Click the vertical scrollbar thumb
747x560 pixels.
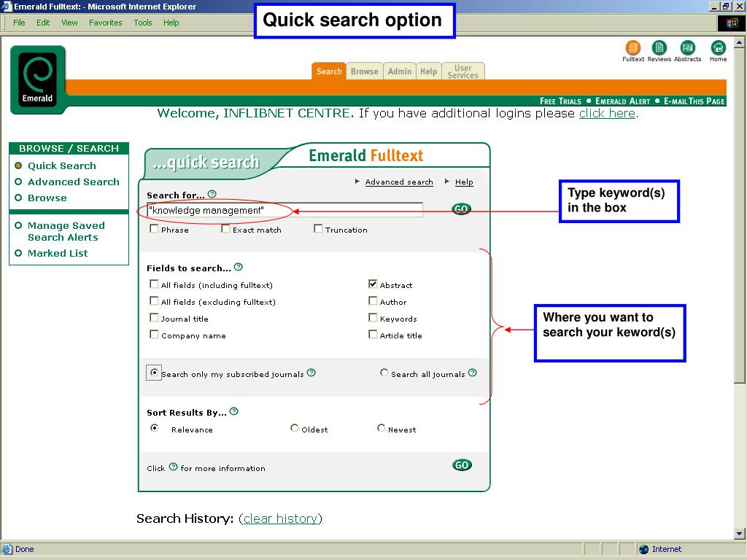[x=740, y=215]
